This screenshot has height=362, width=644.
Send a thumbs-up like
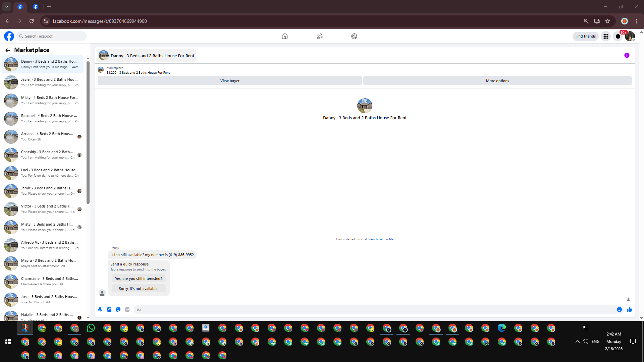tap(629, 309)
